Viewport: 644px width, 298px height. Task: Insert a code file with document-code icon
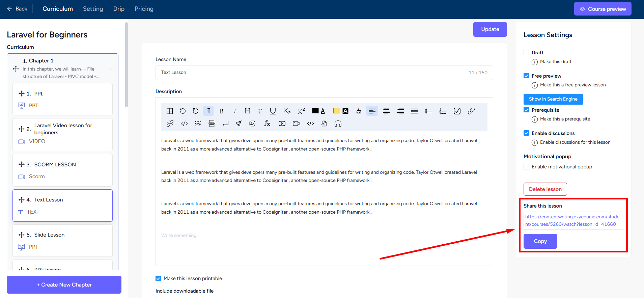[324, 124]
